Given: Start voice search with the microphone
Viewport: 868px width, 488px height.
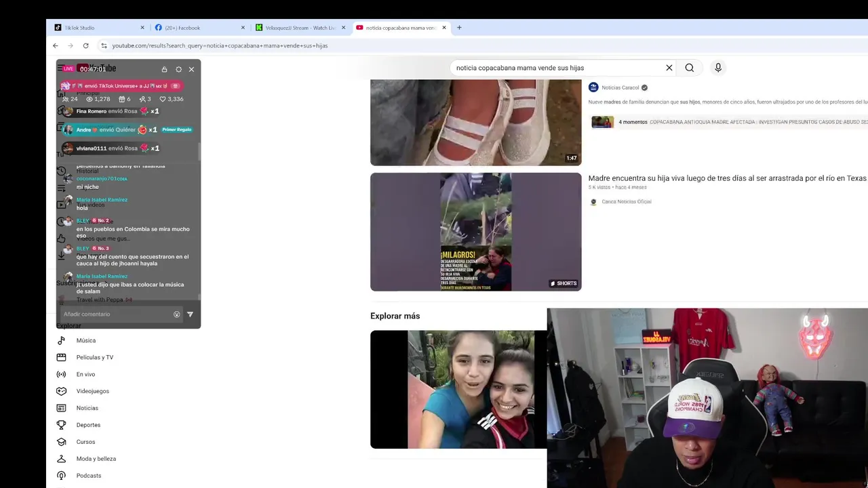Looking at the screenshot, I should coord(718,68).
